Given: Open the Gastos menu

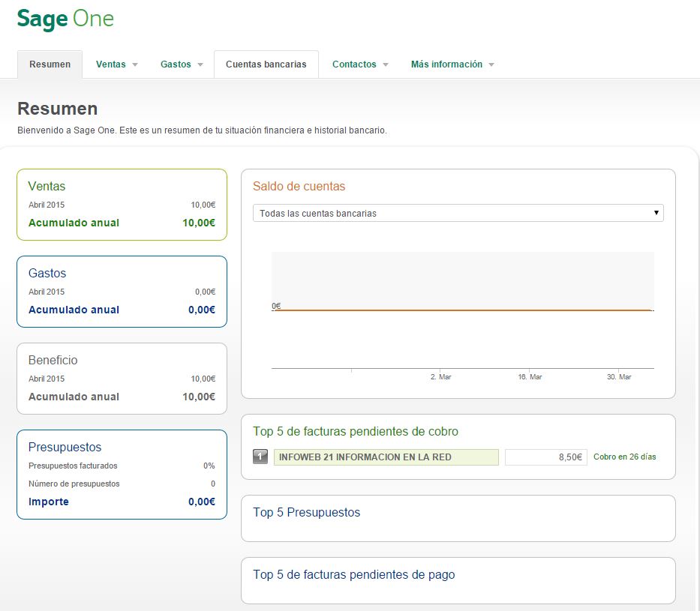Looking at the screenshot, I should (176, 64).
